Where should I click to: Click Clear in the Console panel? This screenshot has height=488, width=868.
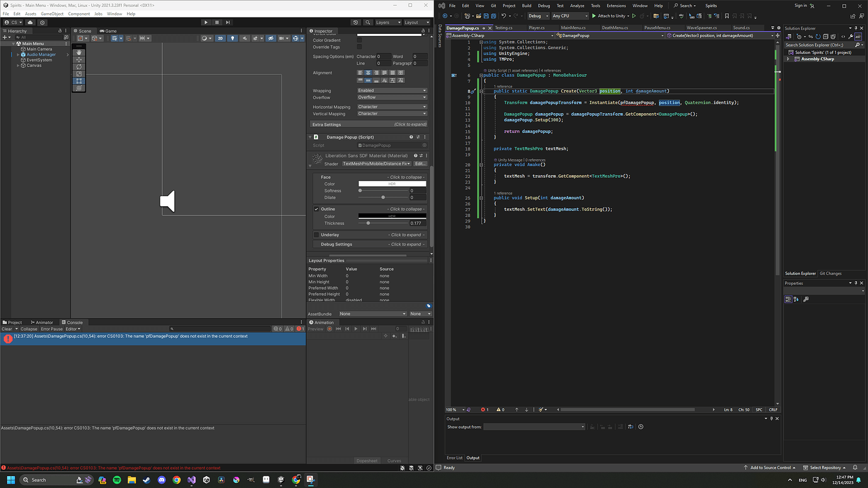pos(8,328)
